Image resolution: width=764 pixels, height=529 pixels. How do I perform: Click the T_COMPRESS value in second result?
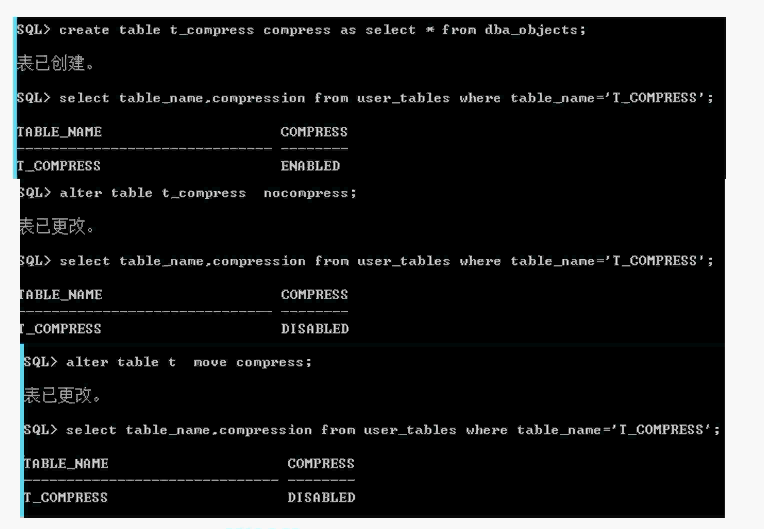60,329
